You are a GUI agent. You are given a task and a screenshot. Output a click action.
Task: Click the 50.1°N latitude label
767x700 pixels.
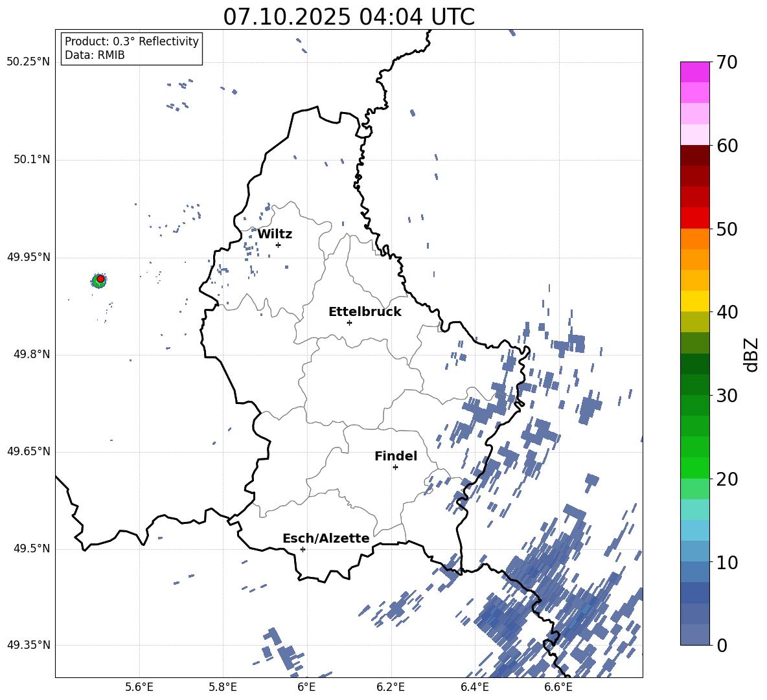click(32, 159)
